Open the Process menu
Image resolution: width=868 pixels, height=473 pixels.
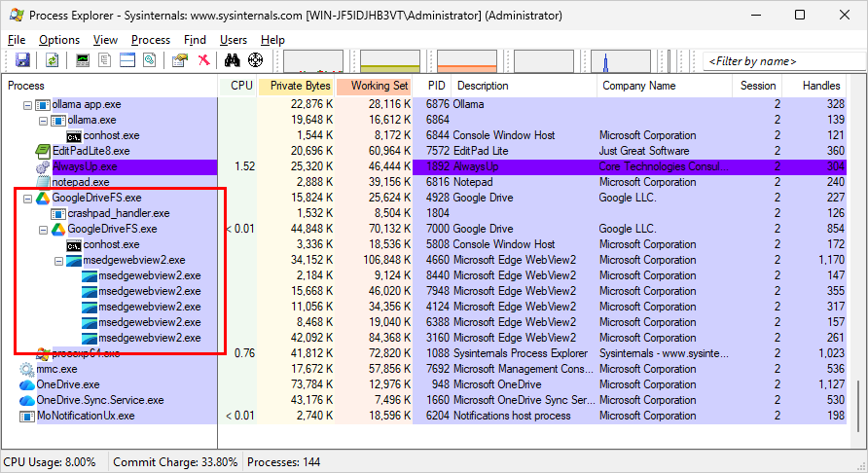[x=151, y=40]
